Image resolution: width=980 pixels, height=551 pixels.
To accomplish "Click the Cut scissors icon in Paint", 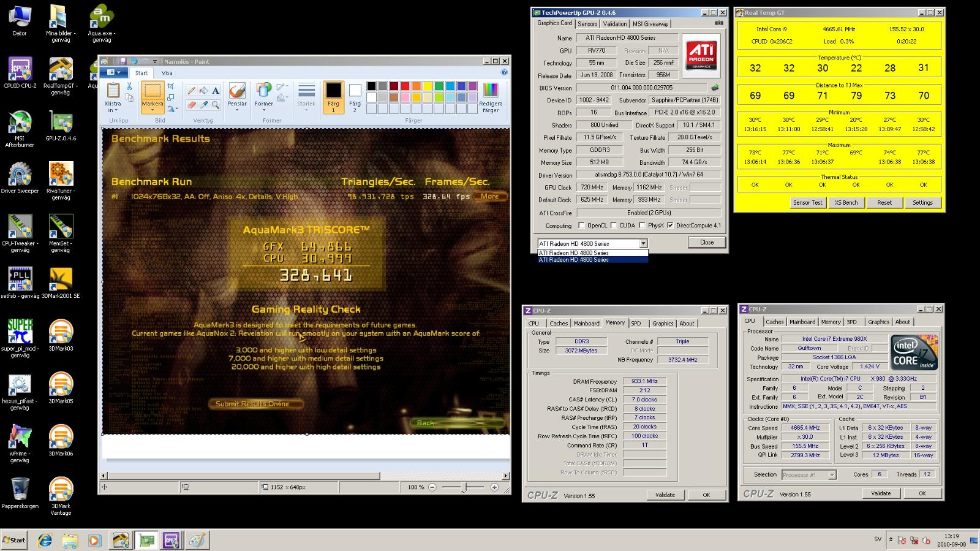I will coord(129,86).
